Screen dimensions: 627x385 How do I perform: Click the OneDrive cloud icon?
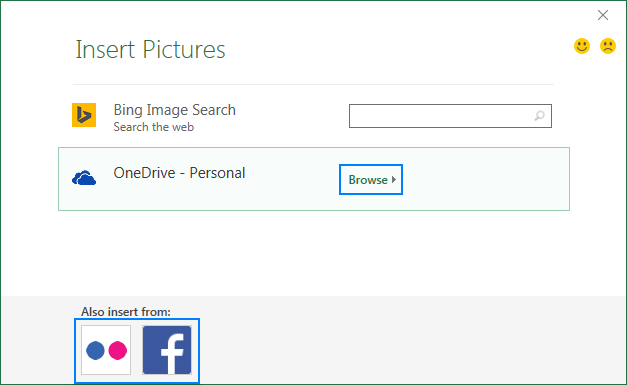point(84,178)
